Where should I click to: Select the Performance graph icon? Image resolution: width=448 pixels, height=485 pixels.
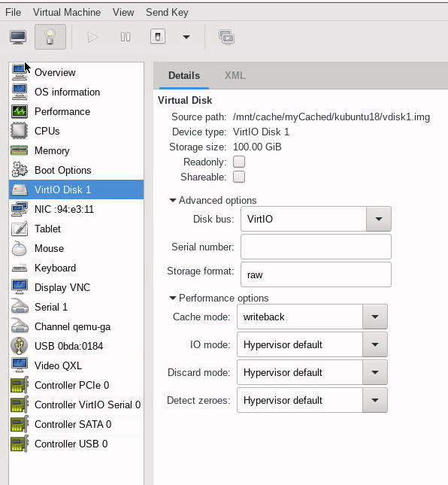click(x=20, y=111)
